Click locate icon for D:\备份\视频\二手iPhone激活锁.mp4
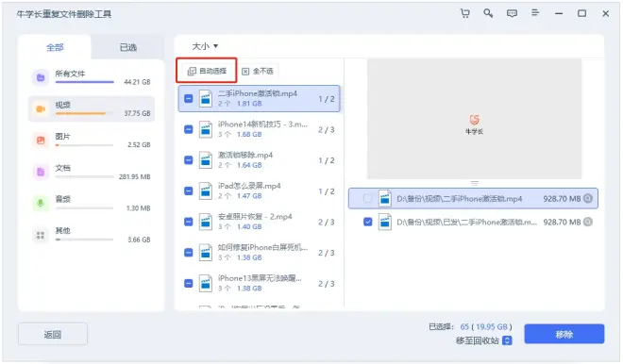This screenshot has width=623, height=364. [x=588, y=198]
